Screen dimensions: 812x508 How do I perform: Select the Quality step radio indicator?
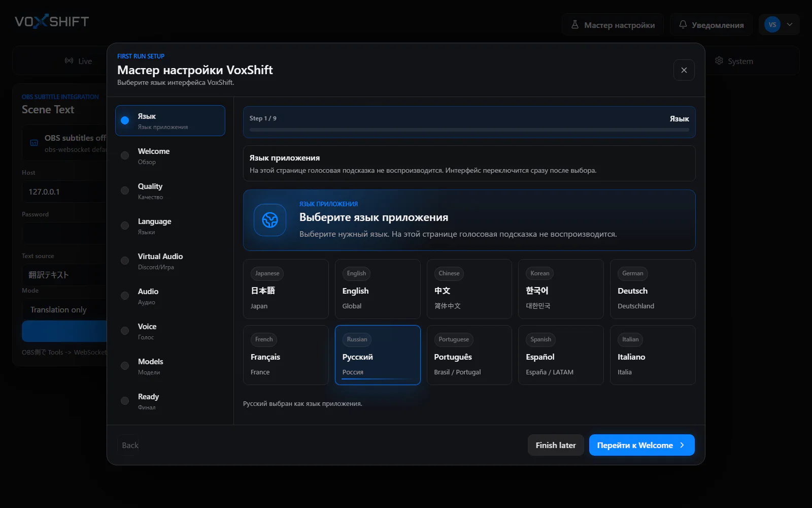(125, 190)
